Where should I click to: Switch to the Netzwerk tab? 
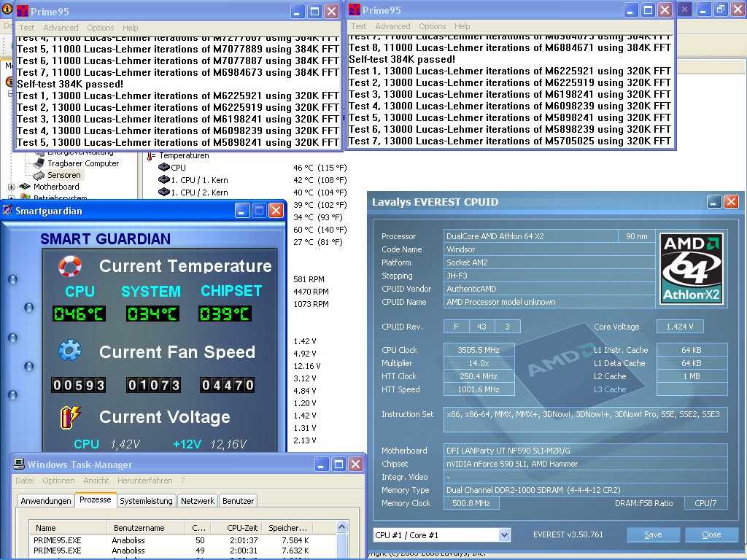tap(197, 501)
